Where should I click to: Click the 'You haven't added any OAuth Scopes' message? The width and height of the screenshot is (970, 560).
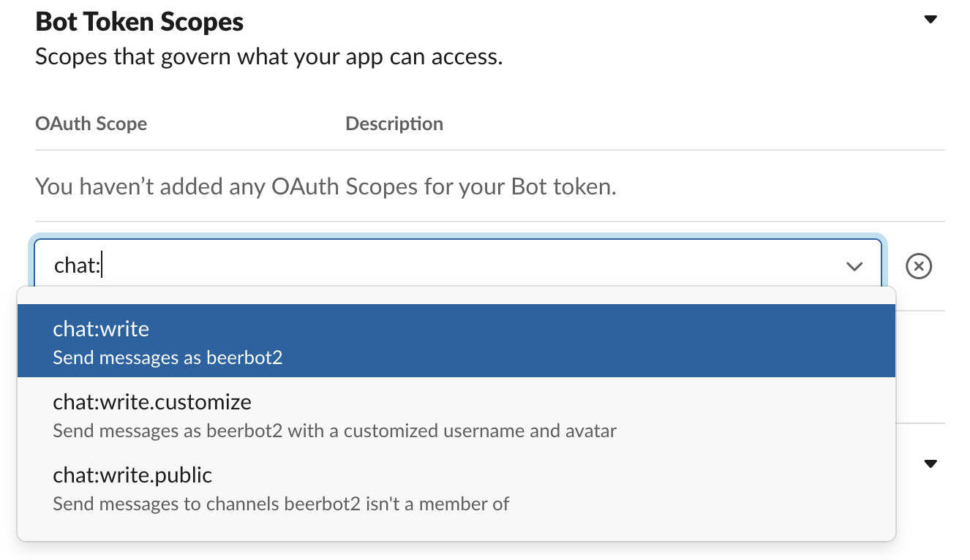tap(326, 186)
